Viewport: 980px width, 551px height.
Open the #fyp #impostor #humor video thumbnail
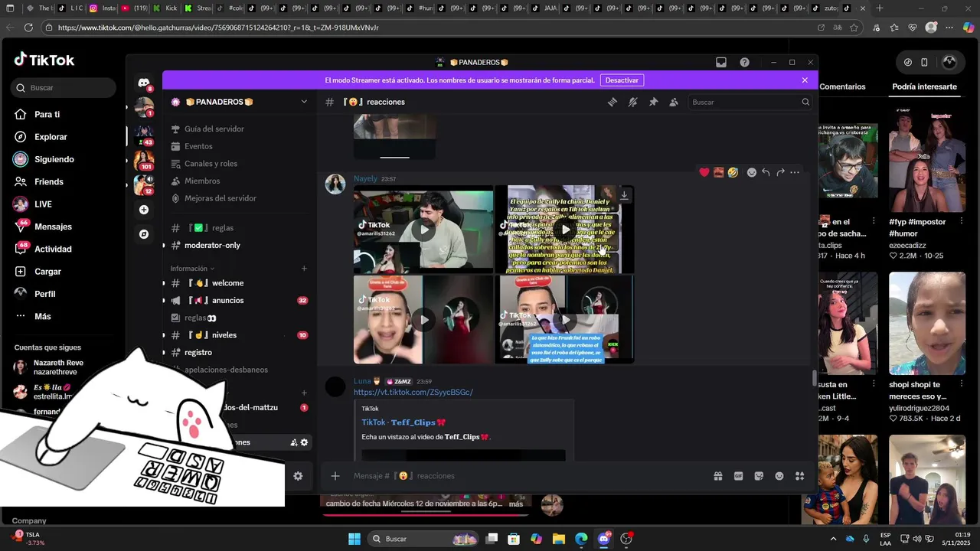point(927,160)
